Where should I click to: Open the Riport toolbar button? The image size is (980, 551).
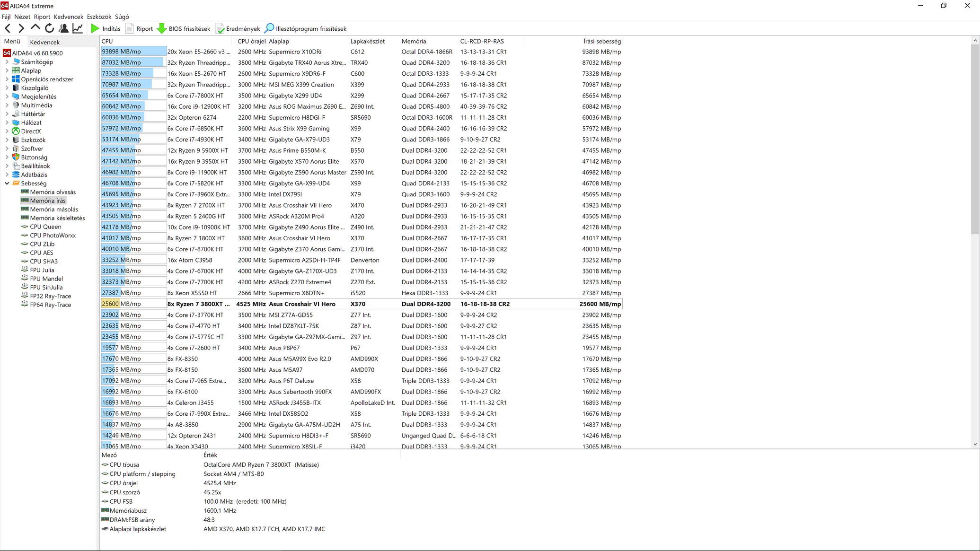[139, 29]
